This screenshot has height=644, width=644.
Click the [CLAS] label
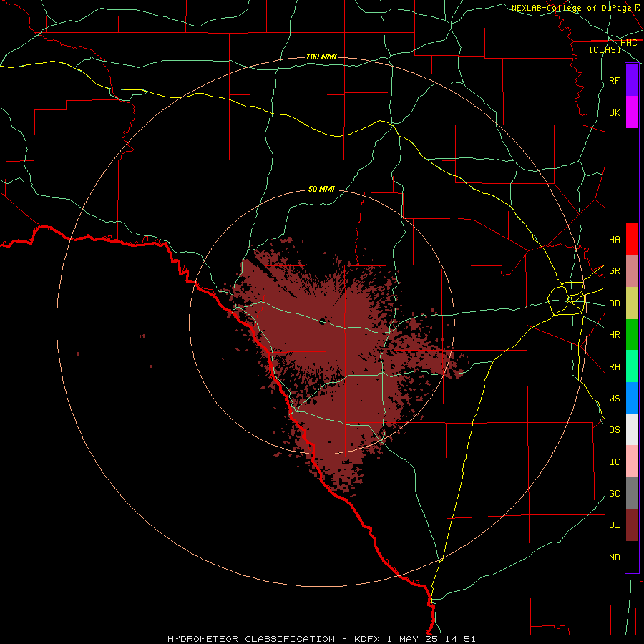(x=605, y=49)
